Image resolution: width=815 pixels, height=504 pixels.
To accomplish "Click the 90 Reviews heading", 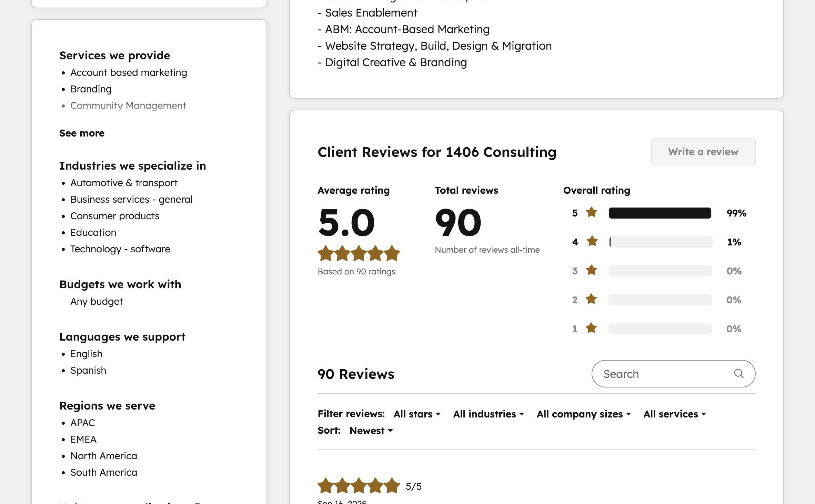I will click(x=356, y=374).
